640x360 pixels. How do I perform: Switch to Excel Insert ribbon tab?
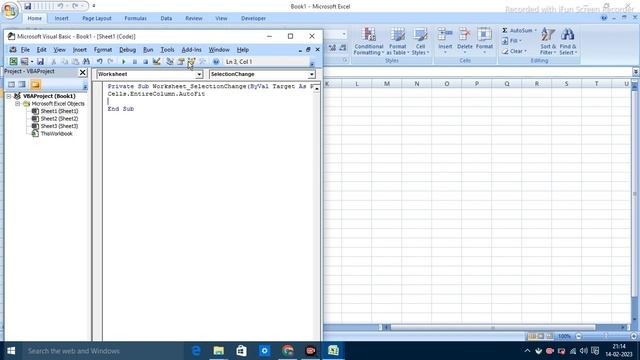(62, 18)
